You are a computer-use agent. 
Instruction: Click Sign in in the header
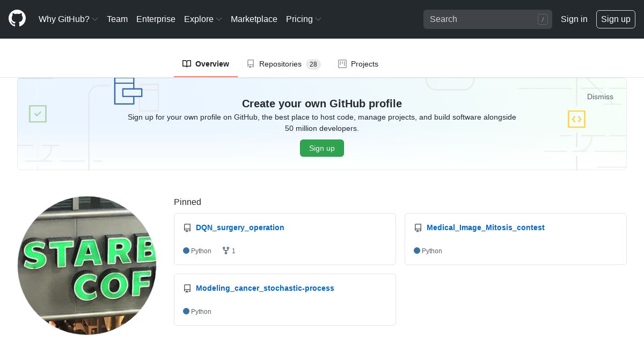[574, 19]
